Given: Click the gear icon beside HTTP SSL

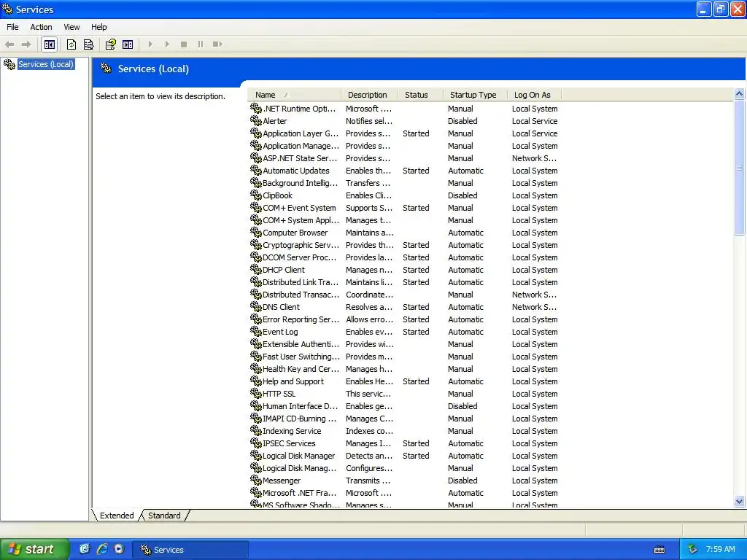Looking at the screenshot, I should click(256, 393).
